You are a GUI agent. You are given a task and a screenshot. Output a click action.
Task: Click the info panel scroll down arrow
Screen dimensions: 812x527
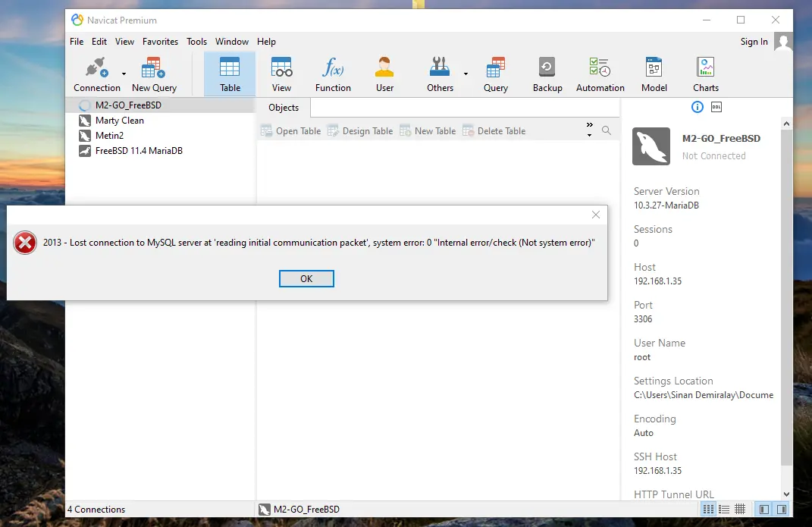click(x=786, y=494)
